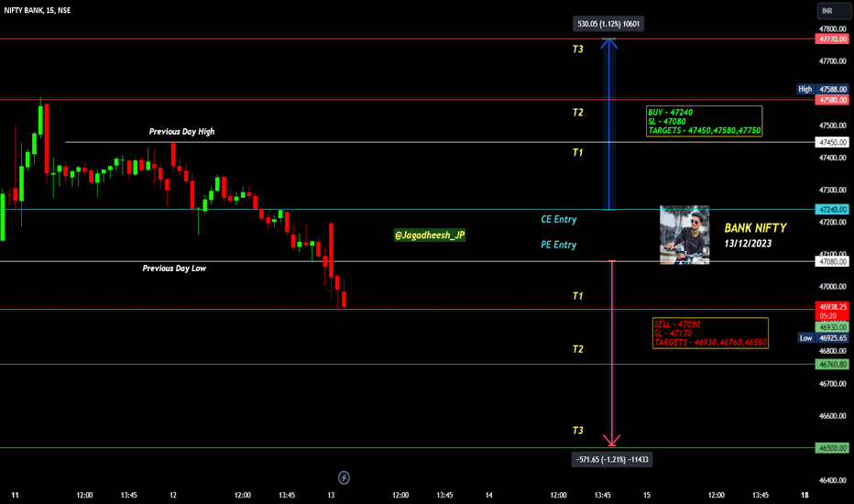Click the lower T2 target label
Screen dimensions: 854x504
(578, 349)
